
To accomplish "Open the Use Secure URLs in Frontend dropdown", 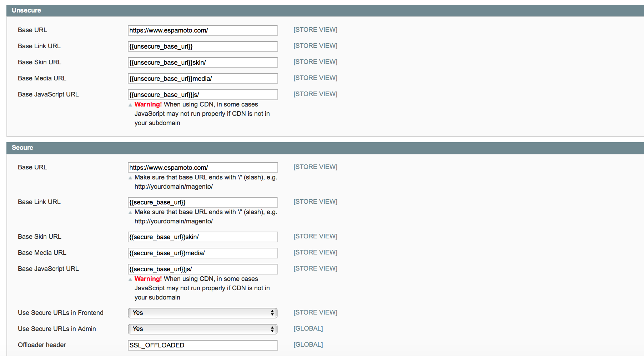I will [202, 313].
